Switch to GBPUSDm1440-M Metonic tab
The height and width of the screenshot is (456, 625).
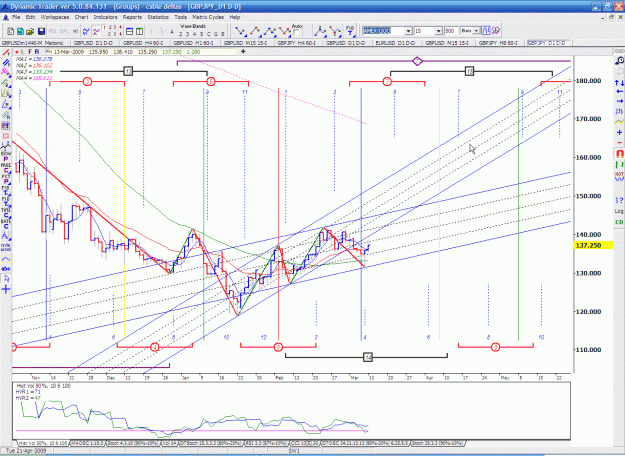point(33,43)
